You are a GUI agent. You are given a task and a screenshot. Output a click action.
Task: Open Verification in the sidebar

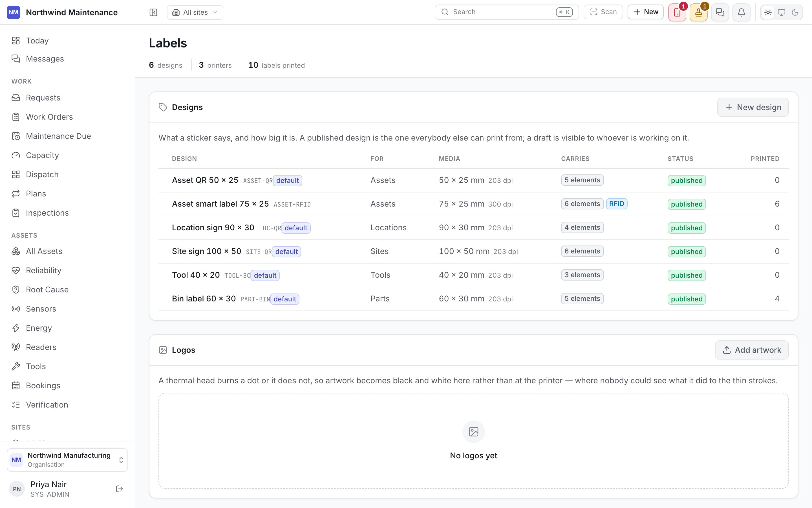point(67,405)
